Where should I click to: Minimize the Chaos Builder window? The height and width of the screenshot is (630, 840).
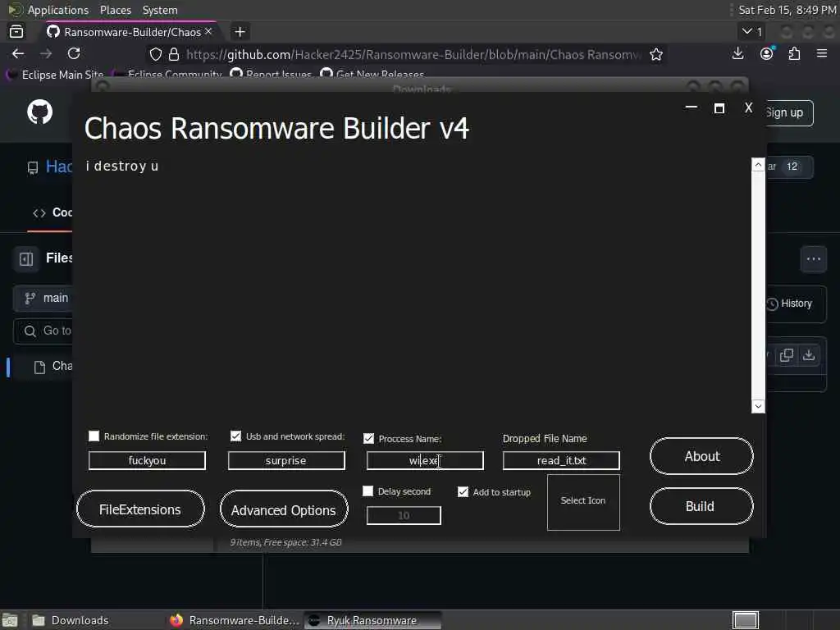[691, 107]
